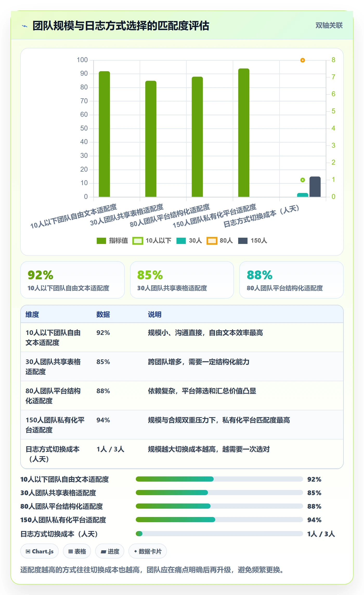Click the lightning icon beside the title
Viewport: 364px width, 595px height.
tap(25, 26)
